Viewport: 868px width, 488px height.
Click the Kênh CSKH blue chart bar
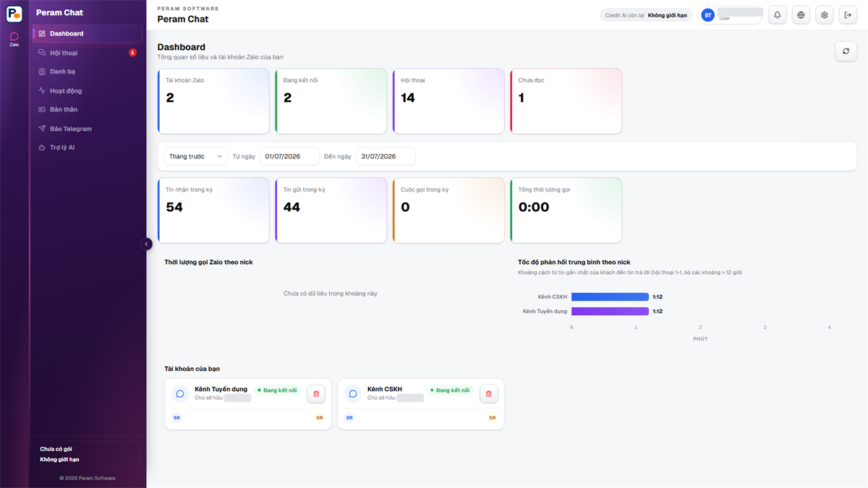(610, 296)
